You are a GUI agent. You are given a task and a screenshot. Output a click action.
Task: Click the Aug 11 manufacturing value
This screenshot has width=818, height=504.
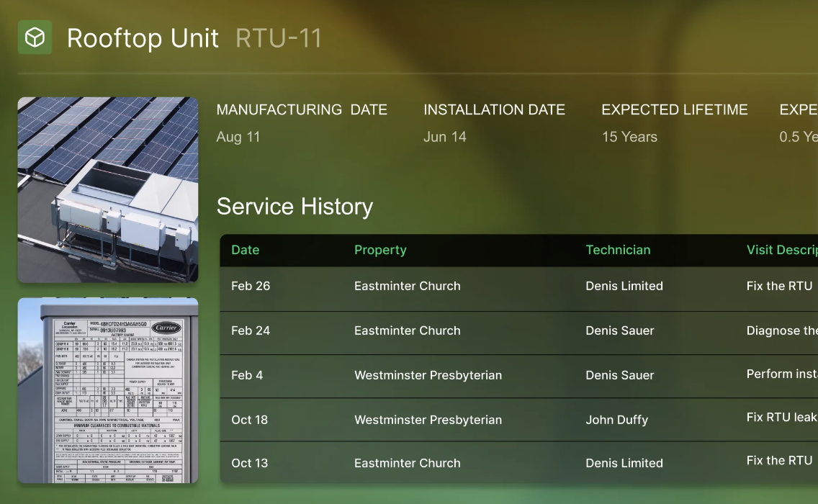point(238,137)
